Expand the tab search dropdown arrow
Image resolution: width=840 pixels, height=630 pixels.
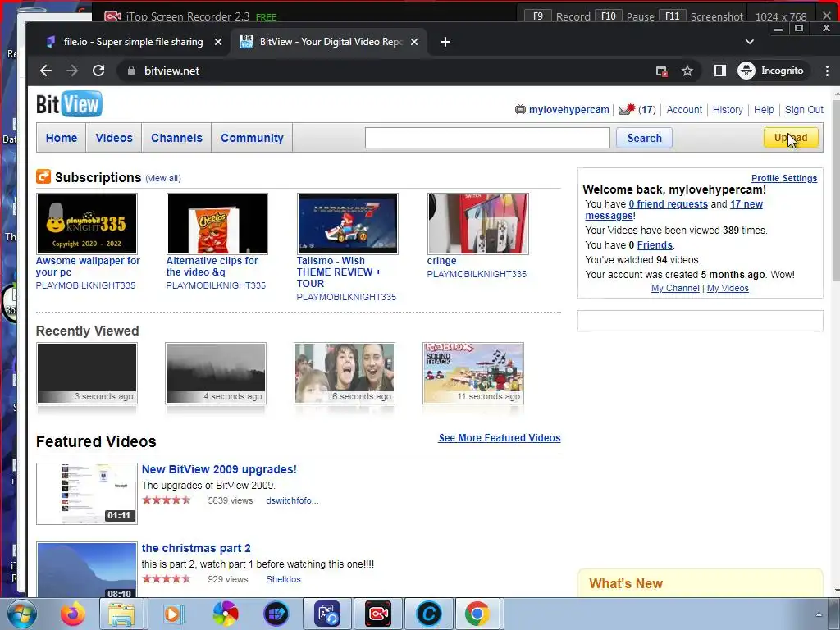point(750,42)
